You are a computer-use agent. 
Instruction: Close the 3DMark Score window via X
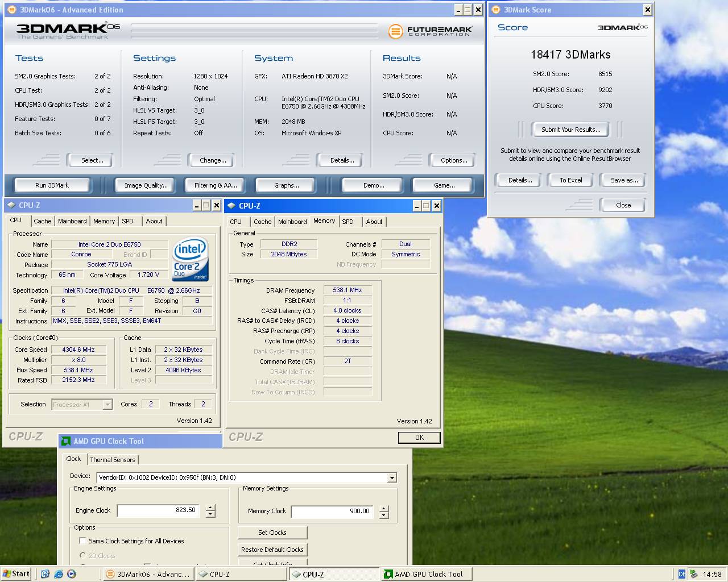pos(647,10)
